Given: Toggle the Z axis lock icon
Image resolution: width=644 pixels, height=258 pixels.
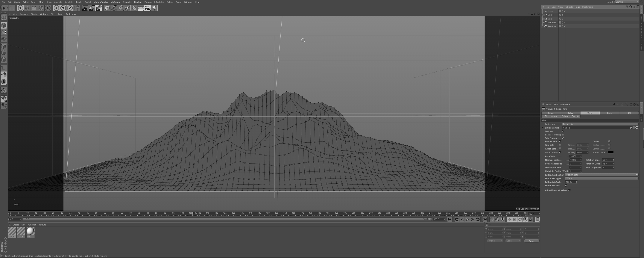Looking at the screenshot, I should (x=70, y=8).
